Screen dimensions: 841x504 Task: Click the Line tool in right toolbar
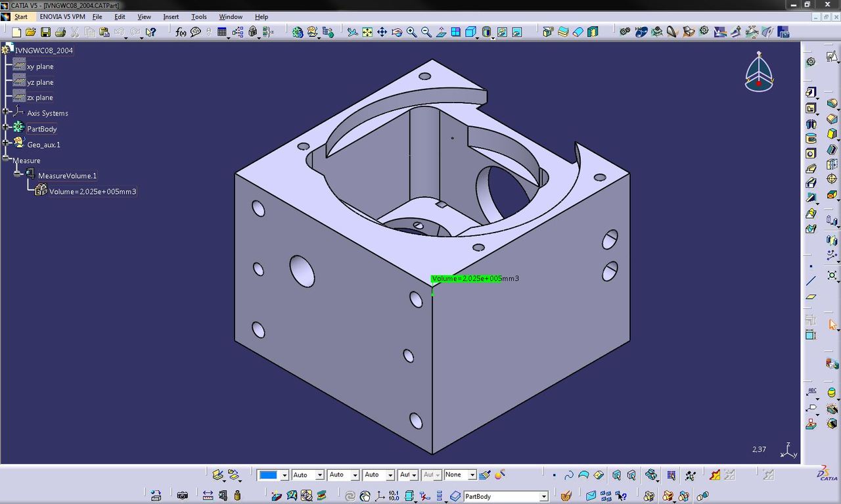[811, 281]
